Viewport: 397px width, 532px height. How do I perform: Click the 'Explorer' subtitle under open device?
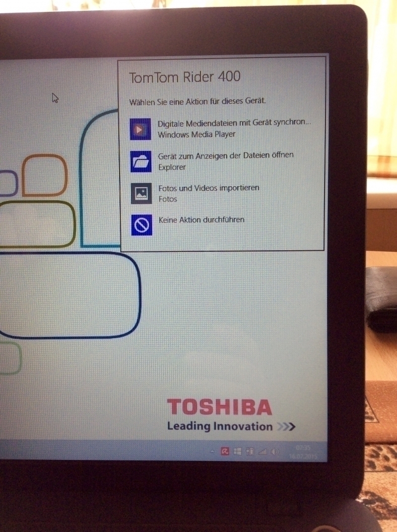[x=172, y=167]
